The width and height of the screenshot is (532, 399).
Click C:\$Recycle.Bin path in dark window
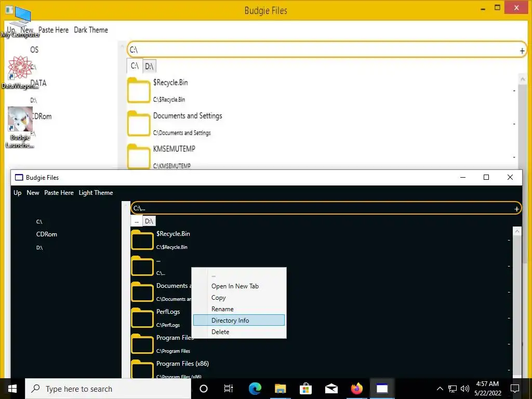[x=171, y=247]
